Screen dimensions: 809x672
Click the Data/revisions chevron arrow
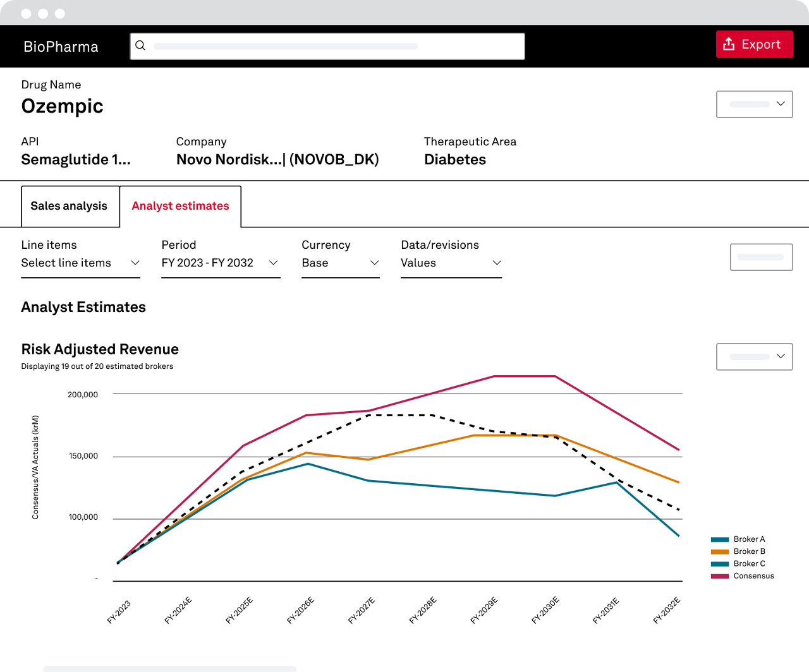point(497,263)
